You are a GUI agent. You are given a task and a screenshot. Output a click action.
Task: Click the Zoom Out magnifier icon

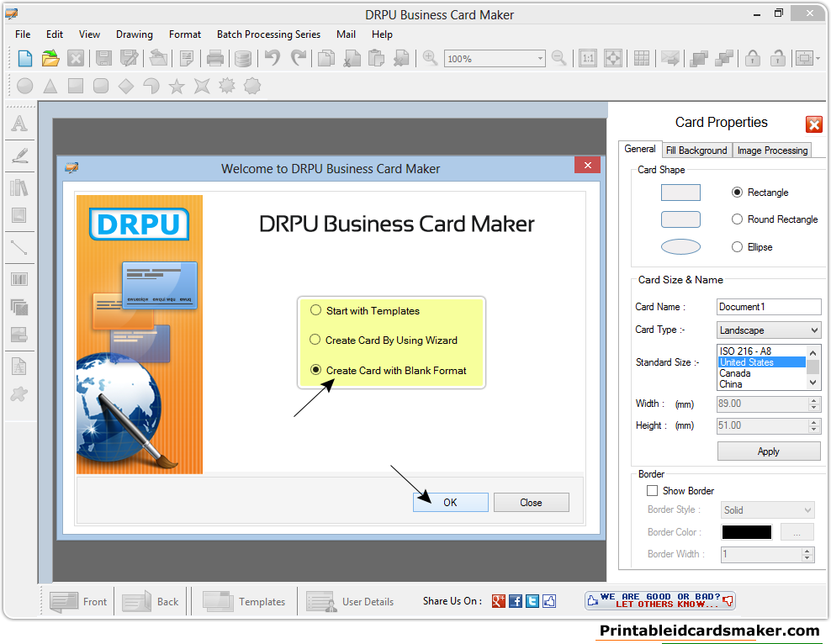coord(559,58)
